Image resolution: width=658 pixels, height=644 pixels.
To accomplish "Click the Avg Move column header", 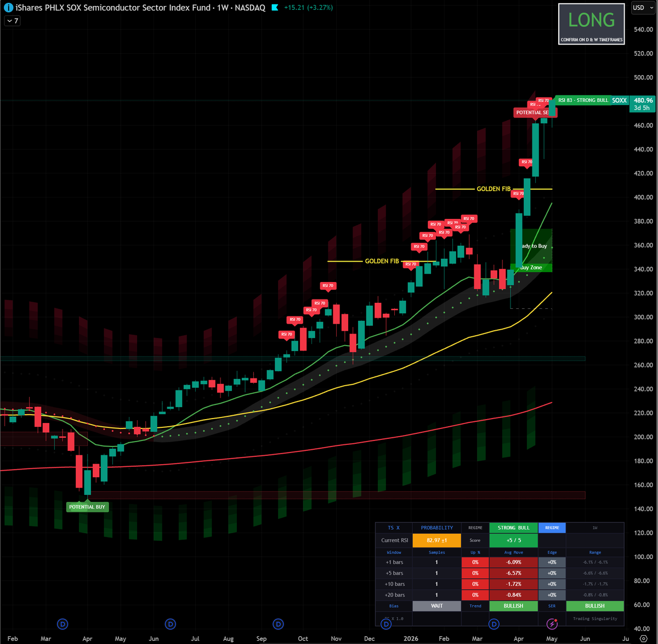I will click(x=514, y=552).
